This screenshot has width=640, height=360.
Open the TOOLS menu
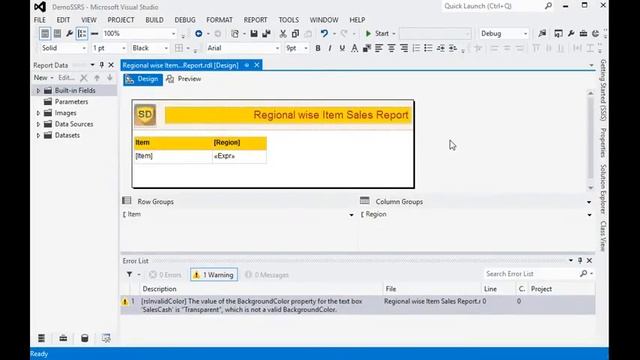coord(289,20)
